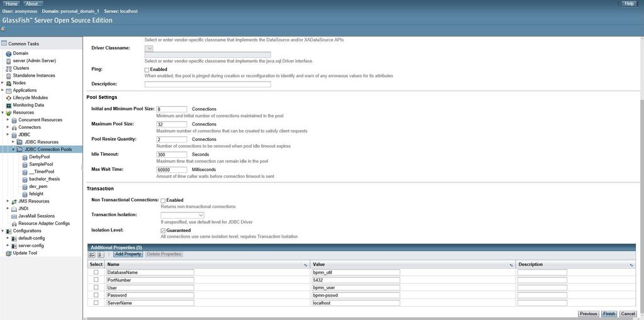Image resolution: width=644 pixels, height=320 pixels.
Task: Expand the Nodes tree node
Action: [x=3, y=83]
